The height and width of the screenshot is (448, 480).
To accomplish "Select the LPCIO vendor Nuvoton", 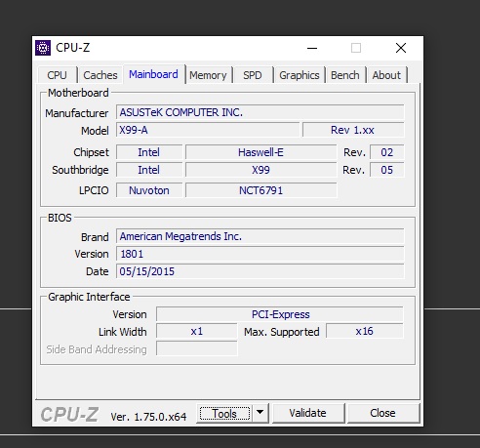I will [149, 190].
